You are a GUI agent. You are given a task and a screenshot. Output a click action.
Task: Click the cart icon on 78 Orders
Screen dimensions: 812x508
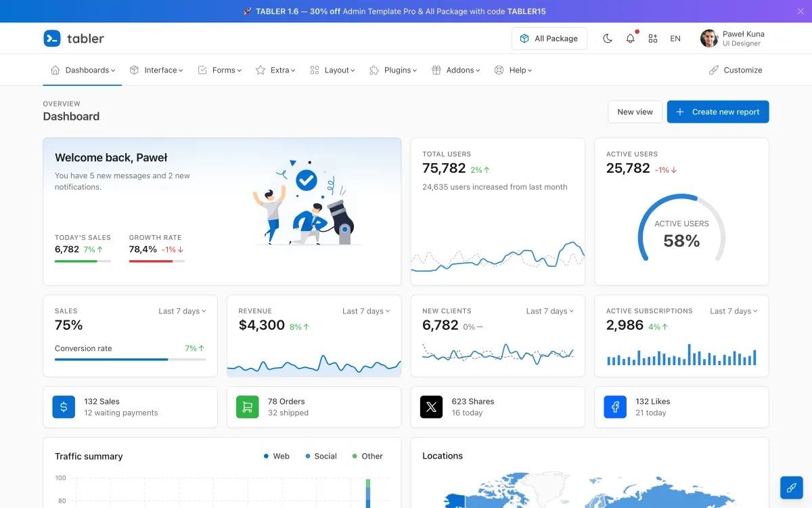point(247,407)
